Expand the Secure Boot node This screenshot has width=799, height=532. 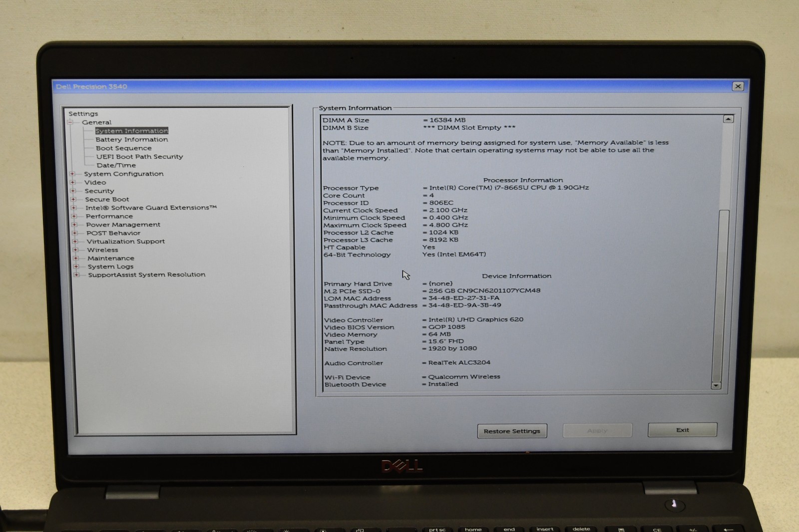(x=73, y=200)
